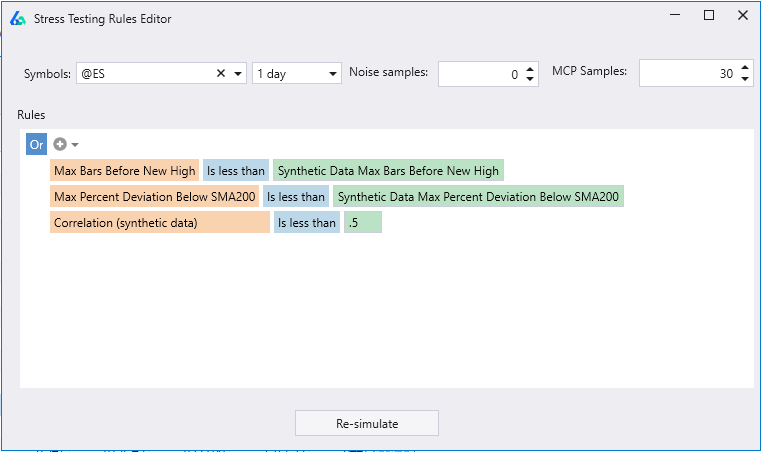762x452 pixels.
Task: Maximize the Stress Testing Rules Editor window
Action: coord(709,15)
